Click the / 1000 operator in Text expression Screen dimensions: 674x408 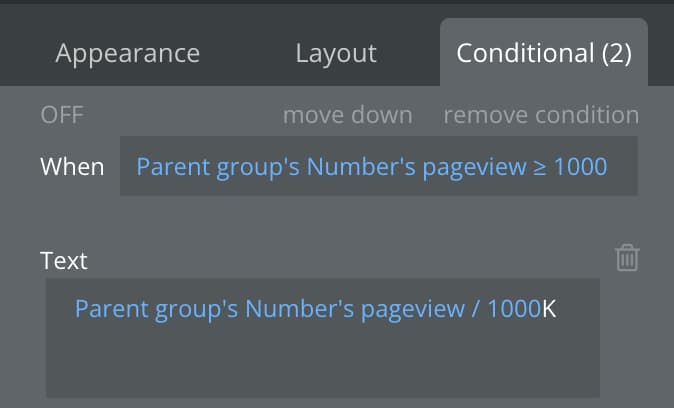(x=506, y=309)
